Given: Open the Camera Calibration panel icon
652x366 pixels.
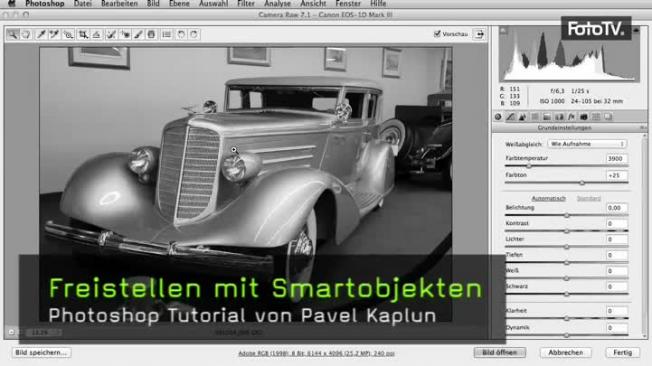Looking at the screenshot, I should 584,117.
